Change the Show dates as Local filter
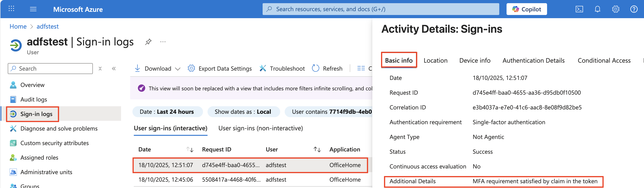 point(243,112)
